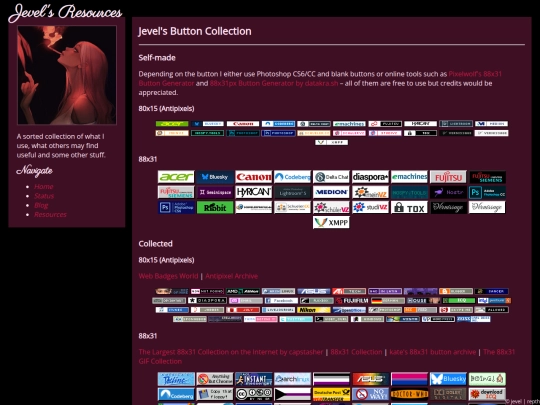Click the Nostr button
Viewport: 540px width, 405px height.
448,192
